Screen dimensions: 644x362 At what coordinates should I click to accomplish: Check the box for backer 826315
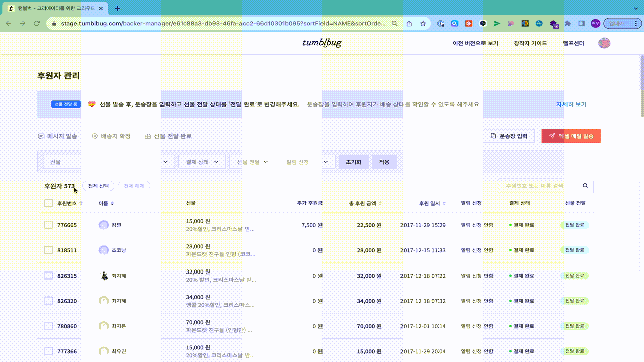point(48,276)
